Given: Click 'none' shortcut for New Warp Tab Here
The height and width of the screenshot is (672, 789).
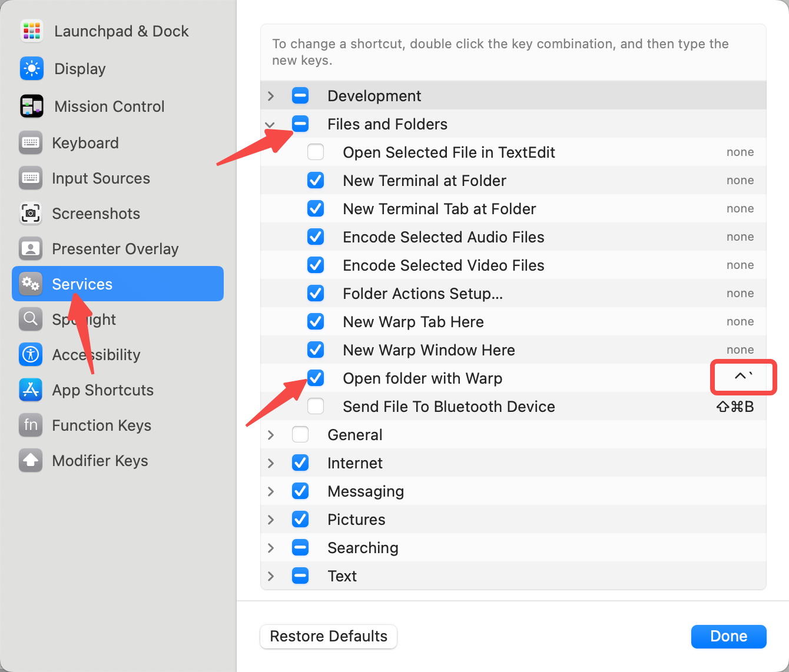Looking at the screenshot, I should click(x=740, y=321).
